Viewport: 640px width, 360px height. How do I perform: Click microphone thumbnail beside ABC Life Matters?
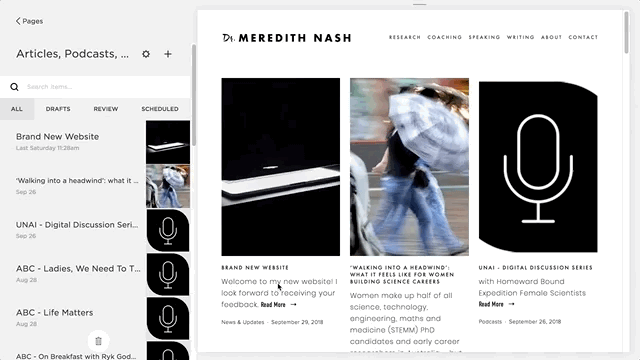pos(168,318)
